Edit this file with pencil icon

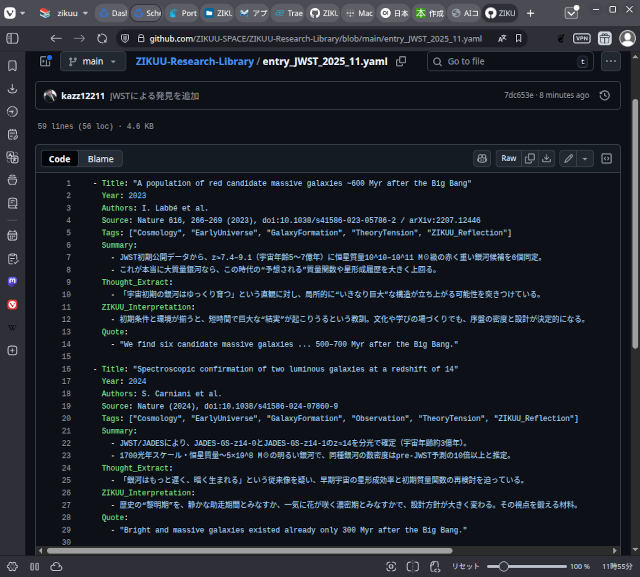569,159
